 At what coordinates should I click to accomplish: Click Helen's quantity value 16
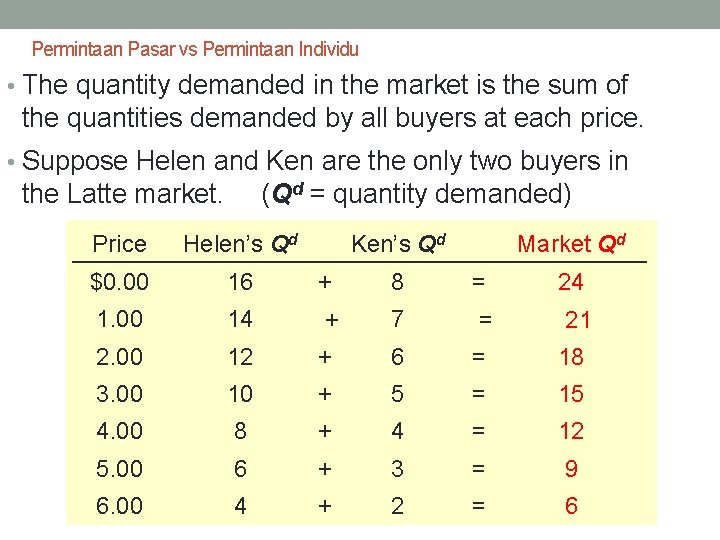click(x=240, y=282)
